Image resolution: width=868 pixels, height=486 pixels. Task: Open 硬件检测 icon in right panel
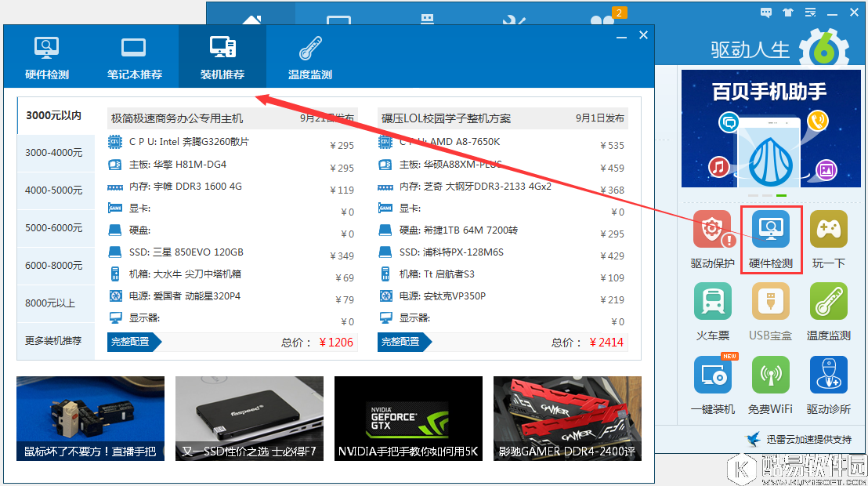click(771, 230)
